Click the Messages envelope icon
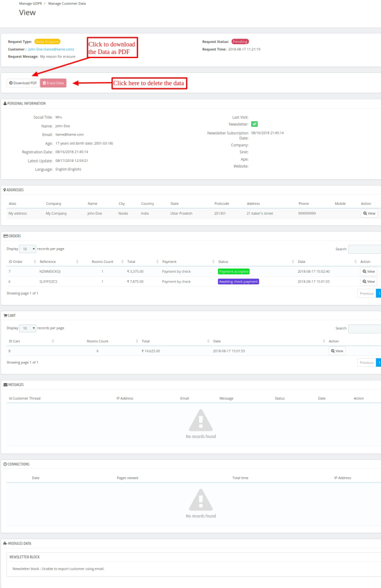The height and width of the screenshot is (588, 381). click(5, 385)
